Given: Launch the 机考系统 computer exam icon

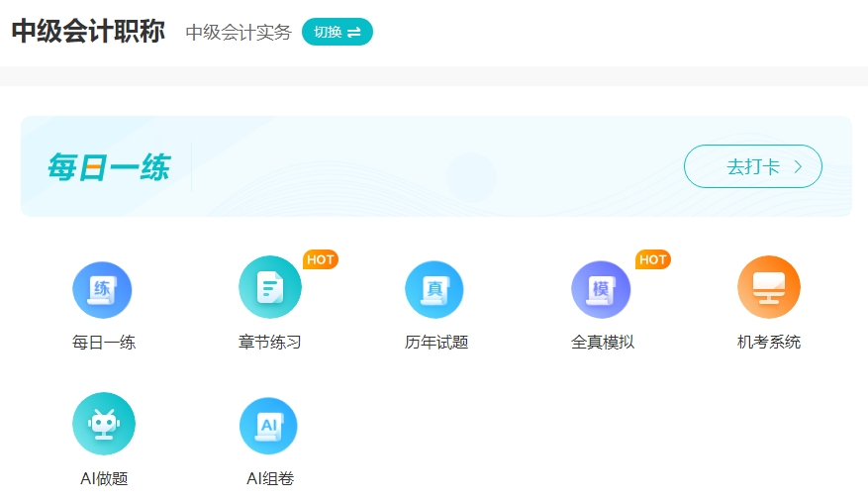Looking at the screenshot, I should click(x=769, y=287).
